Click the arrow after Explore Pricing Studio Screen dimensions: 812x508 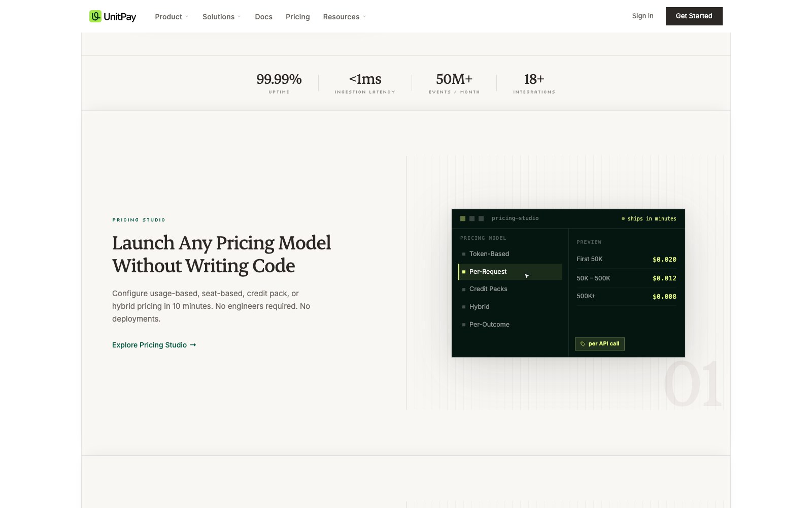[193, 345]
